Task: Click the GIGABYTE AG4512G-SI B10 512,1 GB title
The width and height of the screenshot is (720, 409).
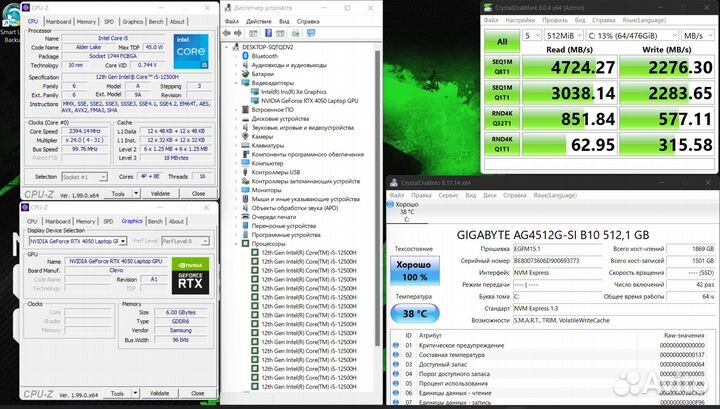Action: click(553, 235)
